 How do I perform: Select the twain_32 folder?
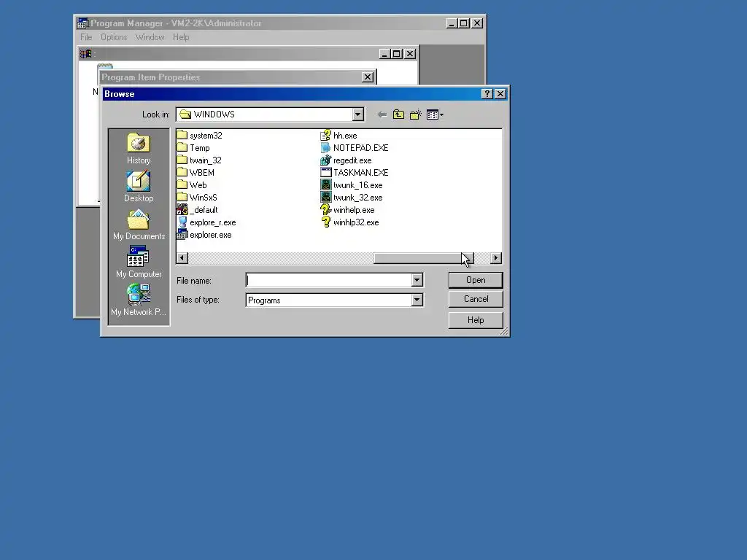coord(199,160)
